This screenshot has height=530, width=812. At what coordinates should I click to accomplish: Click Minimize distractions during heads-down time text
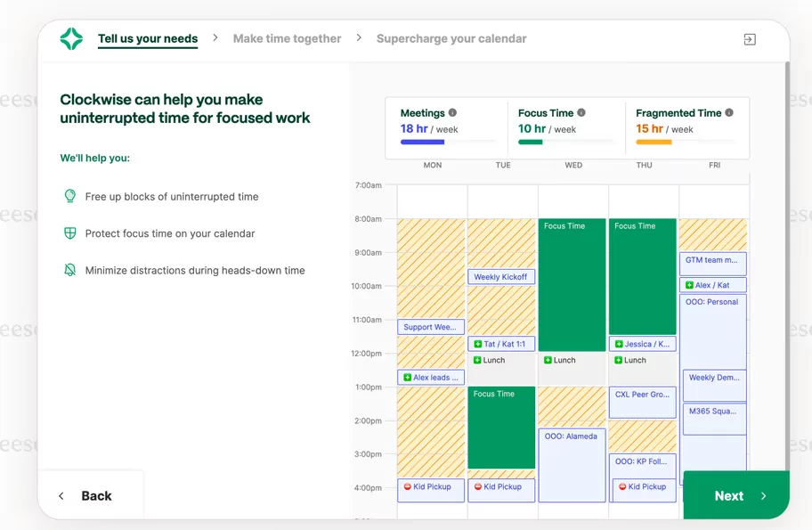click(x=195, y=270)
